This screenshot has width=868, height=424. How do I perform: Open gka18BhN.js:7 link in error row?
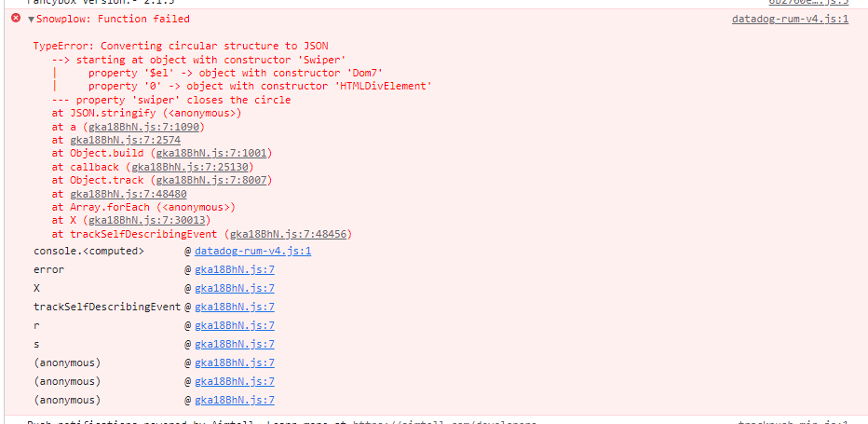(x=235, y=270)
